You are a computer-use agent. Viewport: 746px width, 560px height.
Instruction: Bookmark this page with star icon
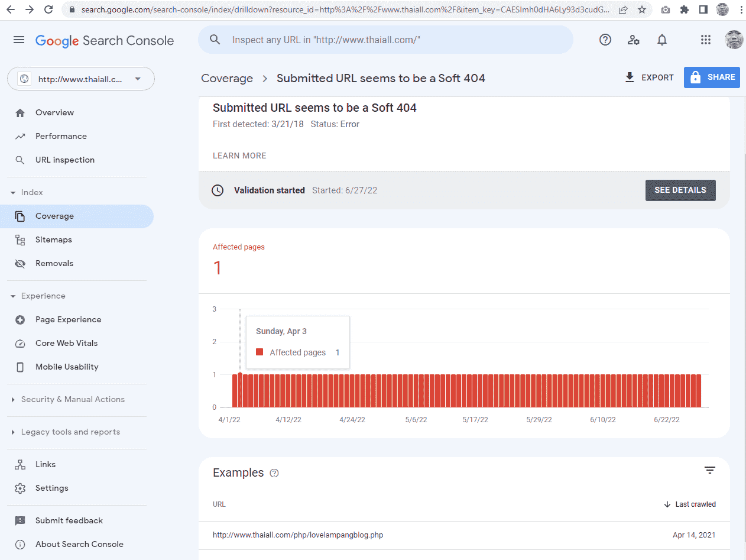coord(641,9)
